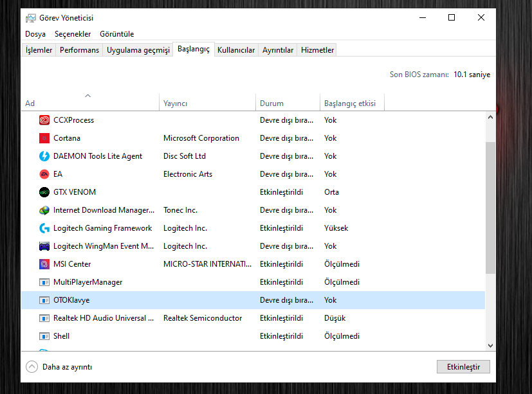
Task: Click the MSI Center purple icon
Action: [44, 264]
